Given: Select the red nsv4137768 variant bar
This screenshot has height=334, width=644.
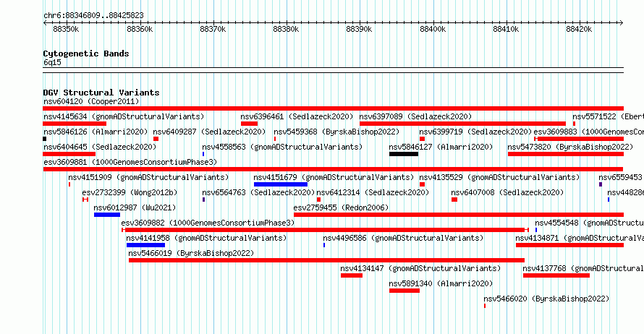Looking at the screenshot, I should 556,275.
